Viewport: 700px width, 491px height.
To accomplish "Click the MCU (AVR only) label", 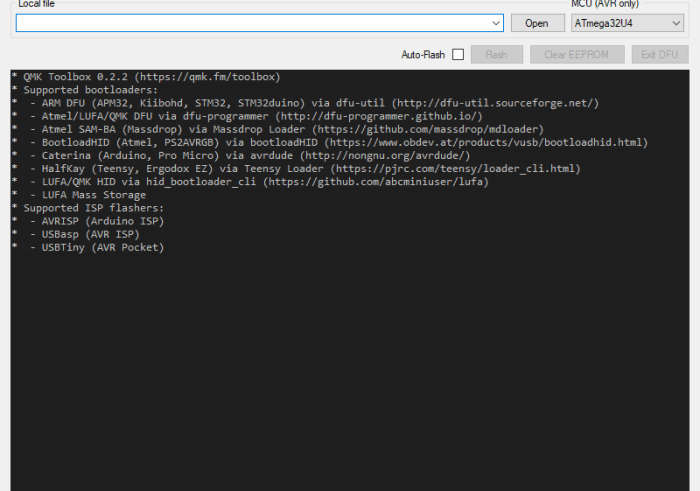I will pyautogui.click(x=605, y=4).
